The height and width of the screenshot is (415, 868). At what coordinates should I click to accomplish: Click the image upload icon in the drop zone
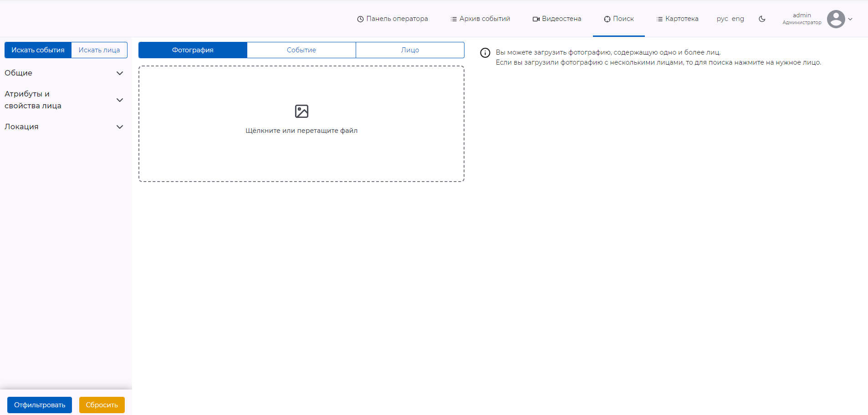(301, 111)
